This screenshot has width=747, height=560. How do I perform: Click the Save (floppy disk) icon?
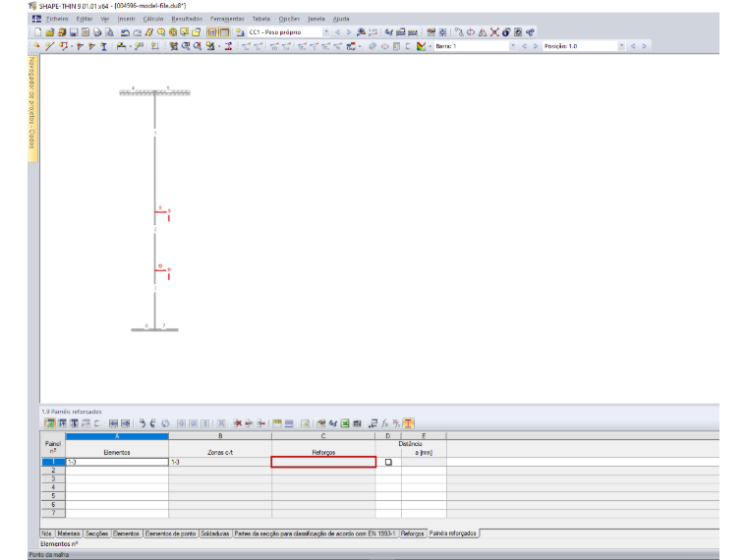click(74, 32)
